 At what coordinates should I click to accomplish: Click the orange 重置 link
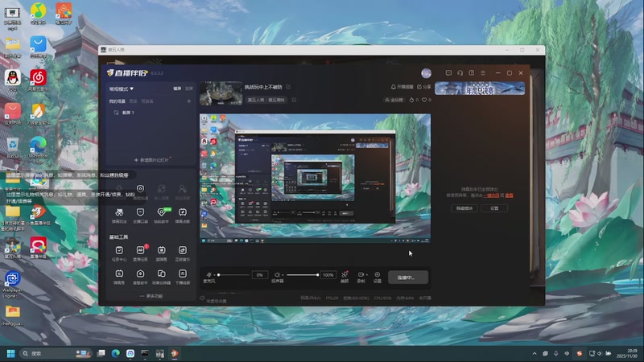510,195
